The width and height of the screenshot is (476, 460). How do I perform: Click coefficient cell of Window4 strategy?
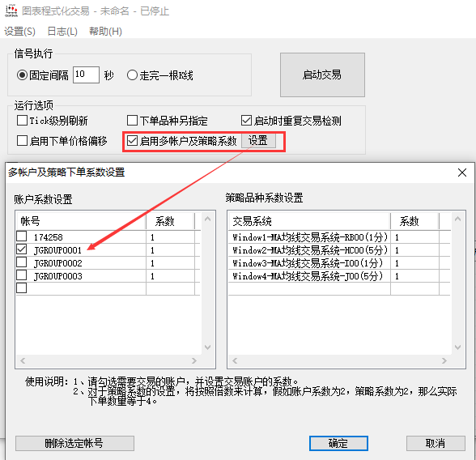click(x=414, y=276)
